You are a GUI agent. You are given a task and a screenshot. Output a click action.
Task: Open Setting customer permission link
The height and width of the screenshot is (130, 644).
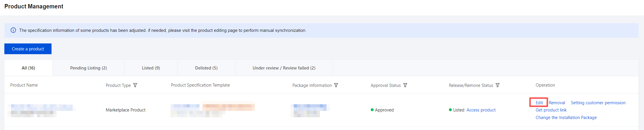[x=598, y=103]
